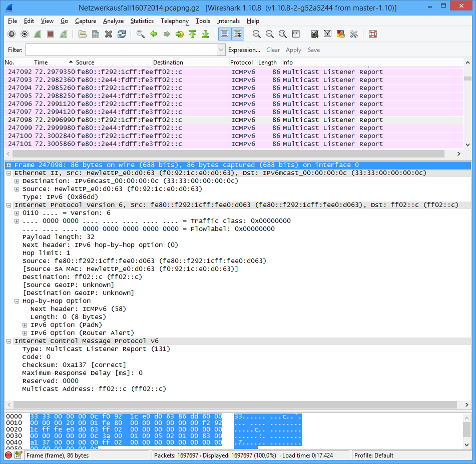Viewport: 476px width, 464px height.
Task: Collapse Internet Protocol Version 6 node
Action: tap(9, 205)
